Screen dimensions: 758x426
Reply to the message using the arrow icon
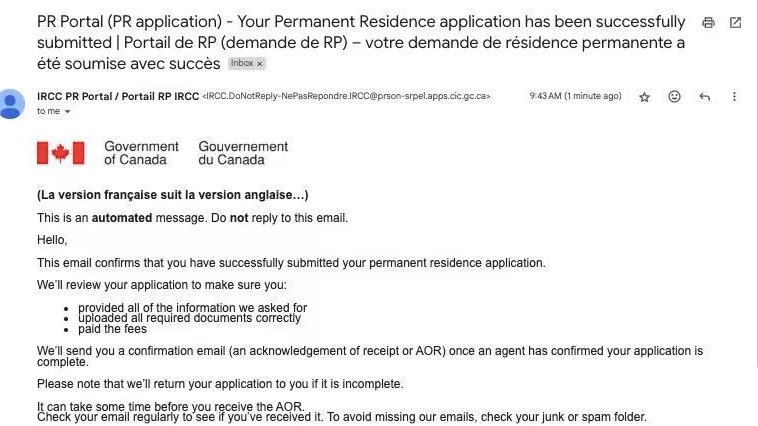pyautogui.click(x=705, y=96)
